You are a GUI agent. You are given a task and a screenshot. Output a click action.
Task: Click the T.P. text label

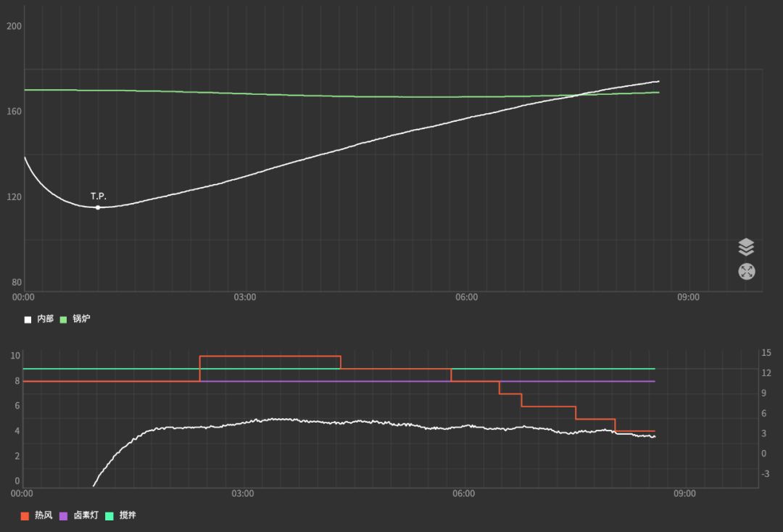click(x=99, y=196)
